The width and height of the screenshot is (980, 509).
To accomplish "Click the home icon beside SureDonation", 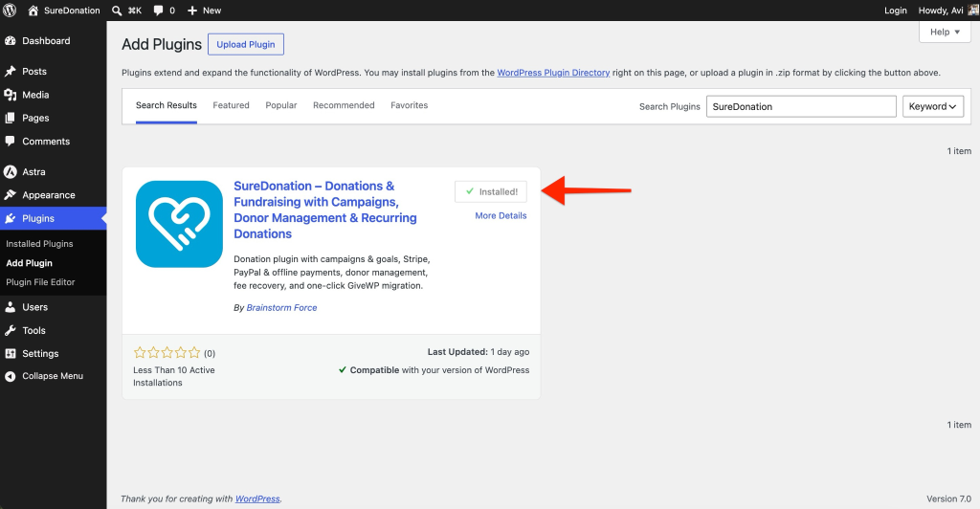I will click(x=33, y=10).
